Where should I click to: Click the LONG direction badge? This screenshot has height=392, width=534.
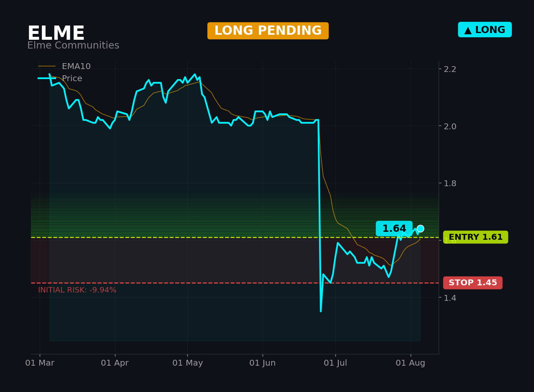click(485, 30)
